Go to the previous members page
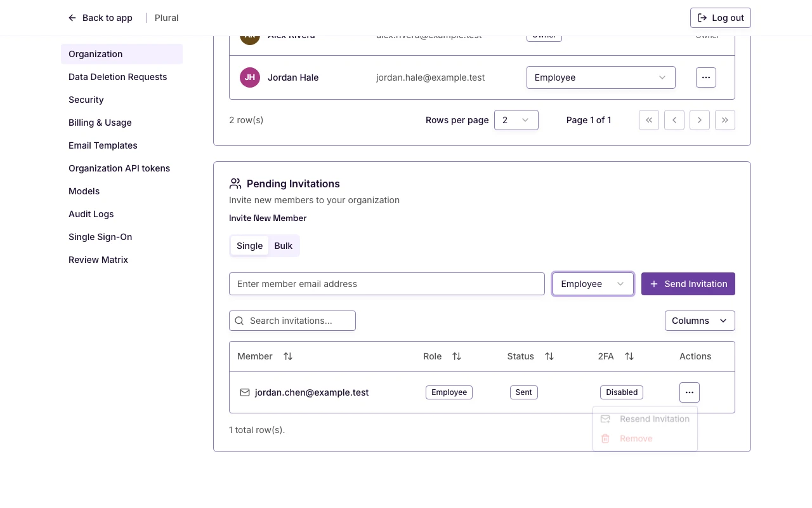The height and width of the screenshot is (508, 812). pos(674,120)
